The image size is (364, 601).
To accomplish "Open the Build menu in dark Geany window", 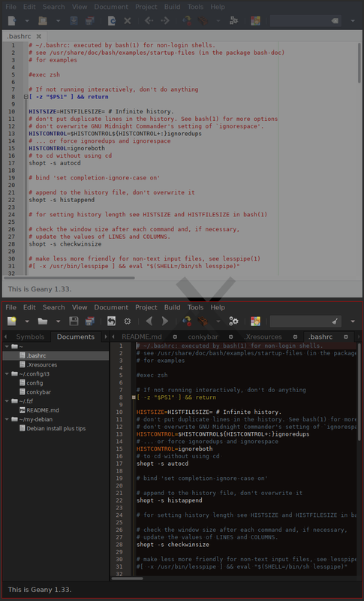I will [172, 307].
